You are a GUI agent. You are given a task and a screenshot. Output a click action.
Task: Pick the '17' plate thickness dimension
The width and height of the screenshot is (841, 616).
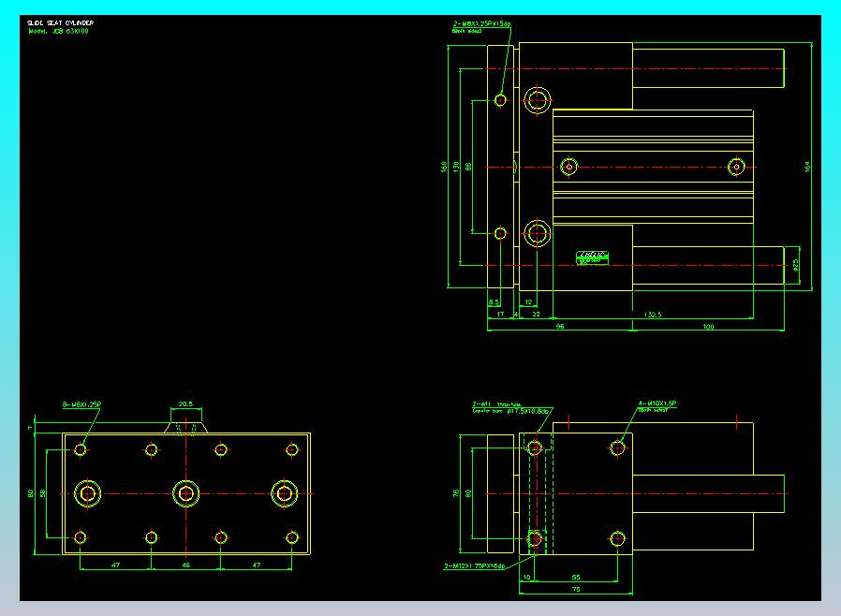(x=500, y=315)
